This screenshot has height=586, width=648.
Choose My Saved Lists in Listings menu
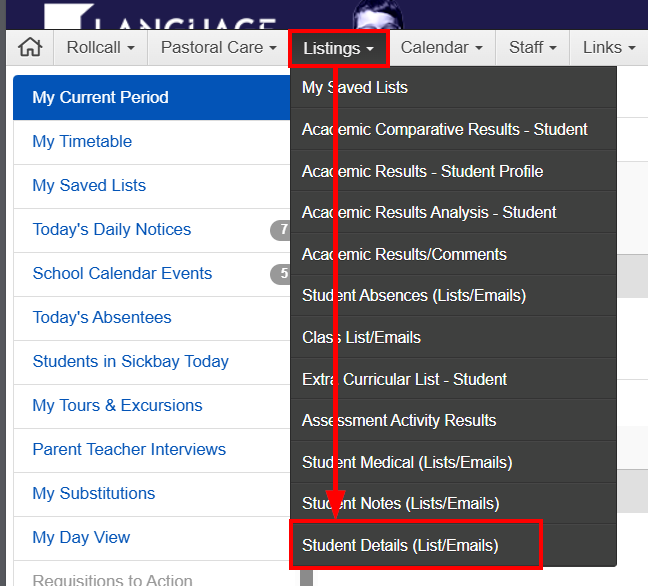[x=355, y=88]
